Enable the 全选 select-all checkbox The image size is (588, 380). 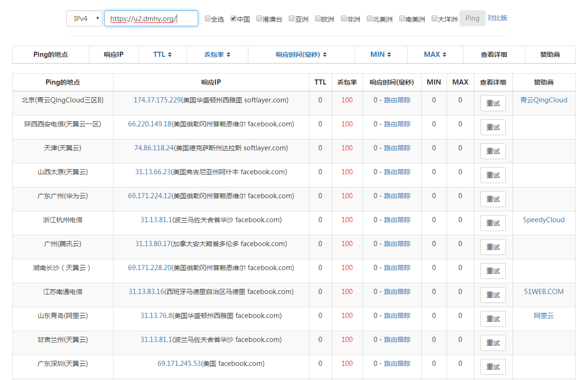pyautogui.click(x=207, y=18)
